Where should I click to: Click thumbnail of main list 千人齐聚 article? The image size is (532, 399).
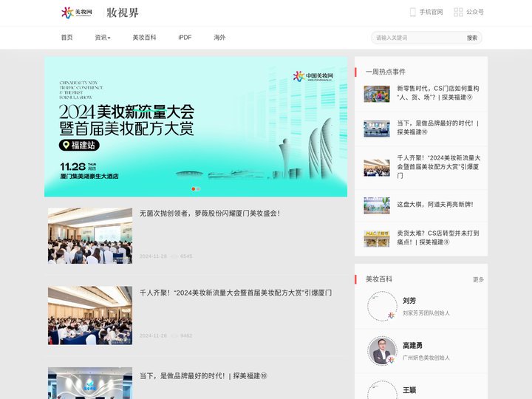[90, 316]
